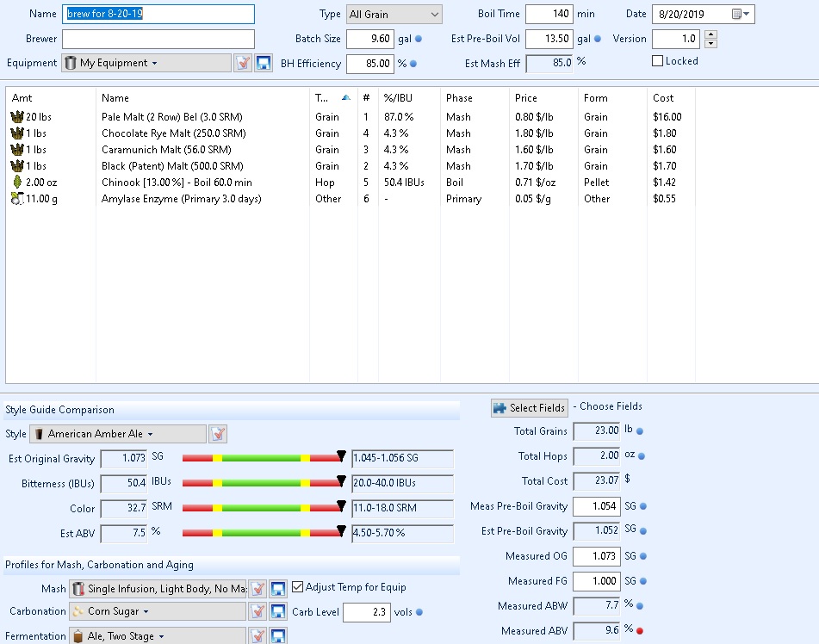The image size is (819, 644).
Task: Click the blue dot next to BH Efficiency
Action: [x=413, y=64]
